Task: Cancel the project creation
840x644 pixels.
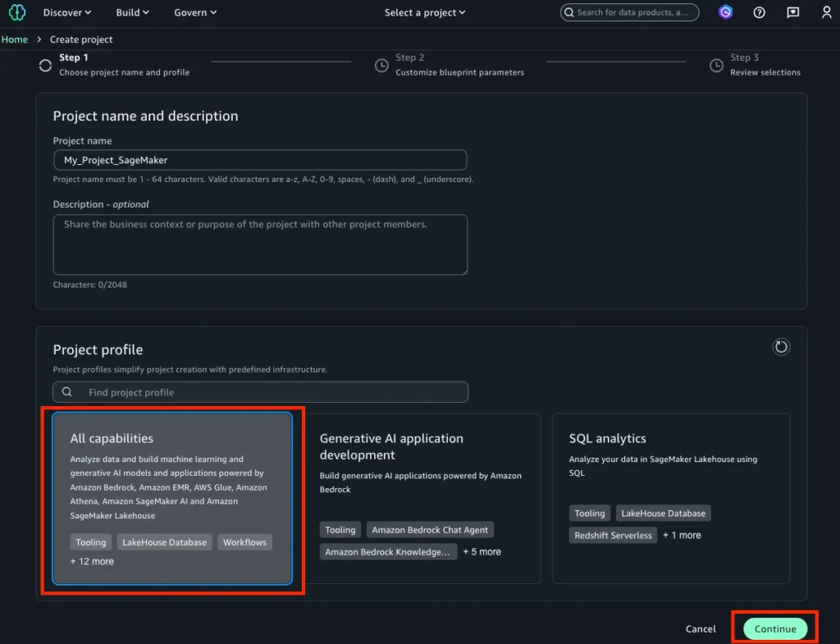Action: (x=701, y=629)
